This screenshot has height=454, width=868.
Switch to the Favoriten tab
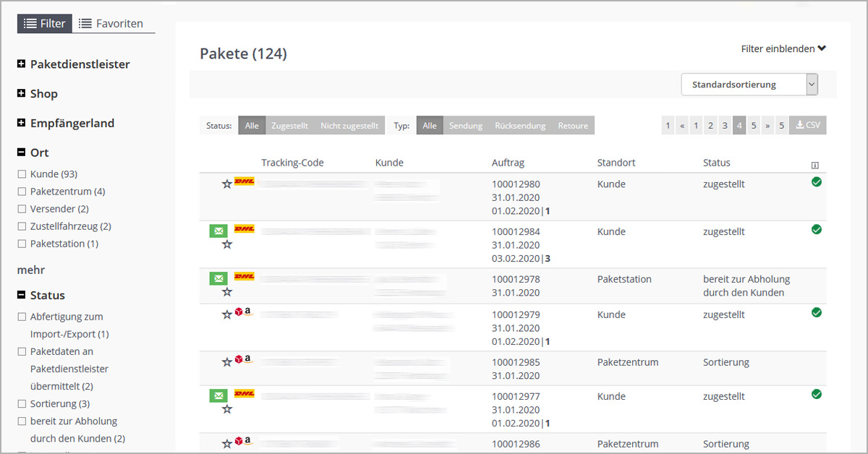(111, 24)
